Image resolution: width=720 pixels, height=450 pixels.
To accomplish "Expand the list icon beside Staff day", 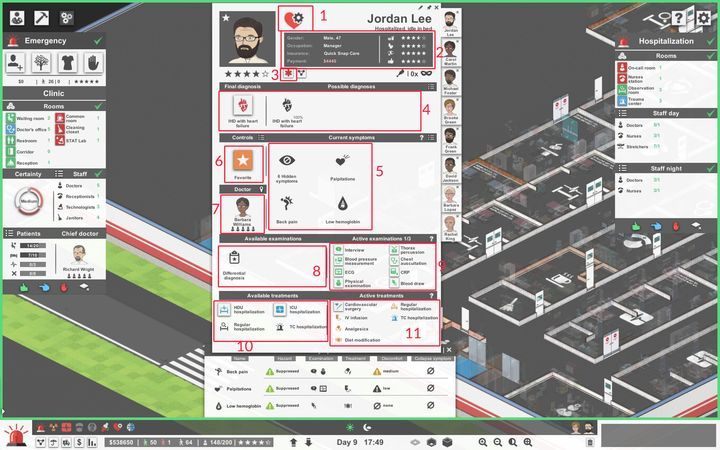I will point(622,113).
